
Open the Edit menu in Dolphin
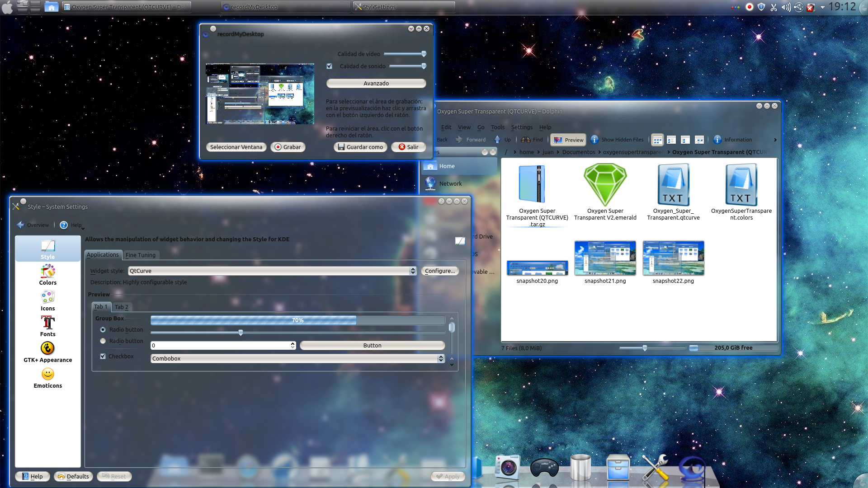446,127
